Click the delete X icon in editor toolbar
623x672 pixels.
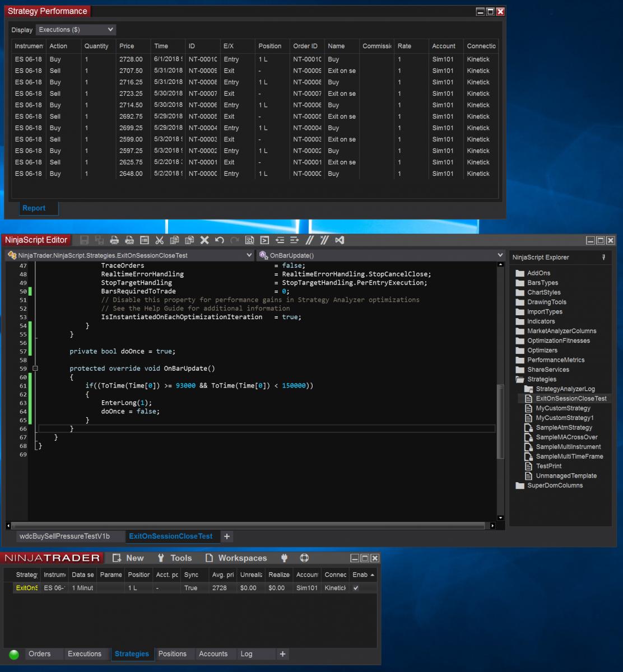(204, 240)
